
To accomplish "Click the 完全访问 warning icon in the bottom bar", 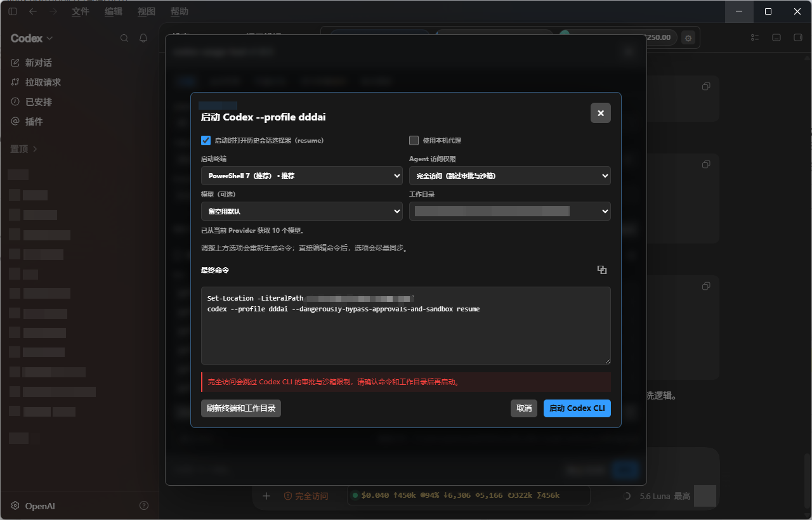I will point(288,496).
